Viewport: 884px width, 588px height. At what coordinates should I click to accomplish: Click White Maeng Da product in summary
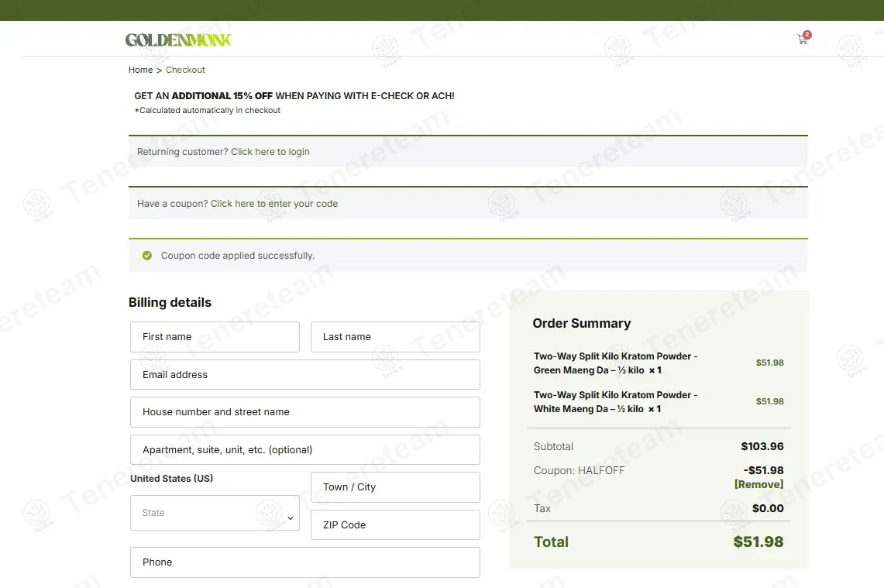[x=615, y=402]
